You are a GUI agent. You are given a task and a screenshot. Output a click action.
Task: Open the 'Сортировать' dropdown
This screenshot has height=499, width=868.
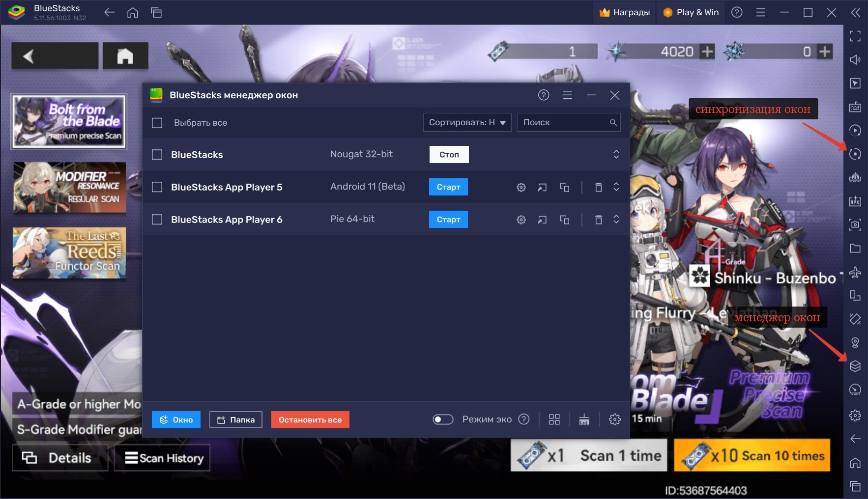point(467,122)
